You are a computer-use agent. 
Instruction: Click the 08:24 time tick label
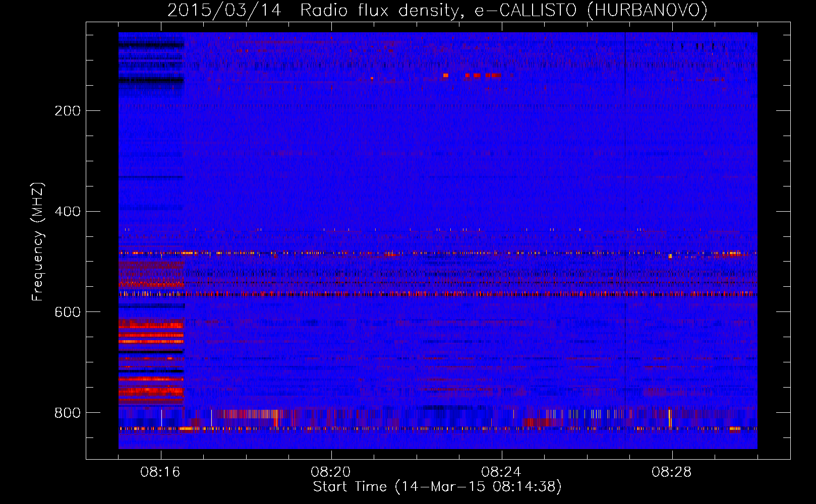pos(501,472)
